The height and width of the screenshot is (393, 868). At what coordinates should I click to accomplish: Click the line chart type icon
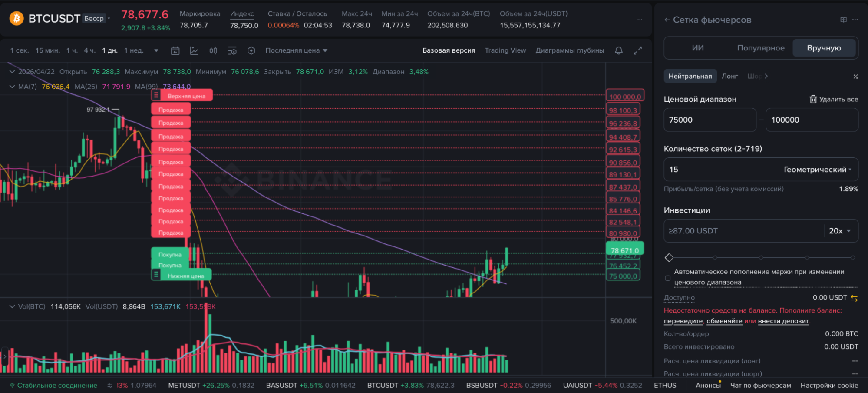point(194,50)
